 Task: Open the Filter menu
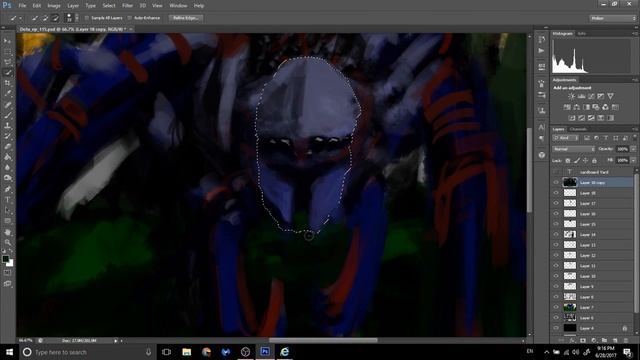(x=127, y=6)
